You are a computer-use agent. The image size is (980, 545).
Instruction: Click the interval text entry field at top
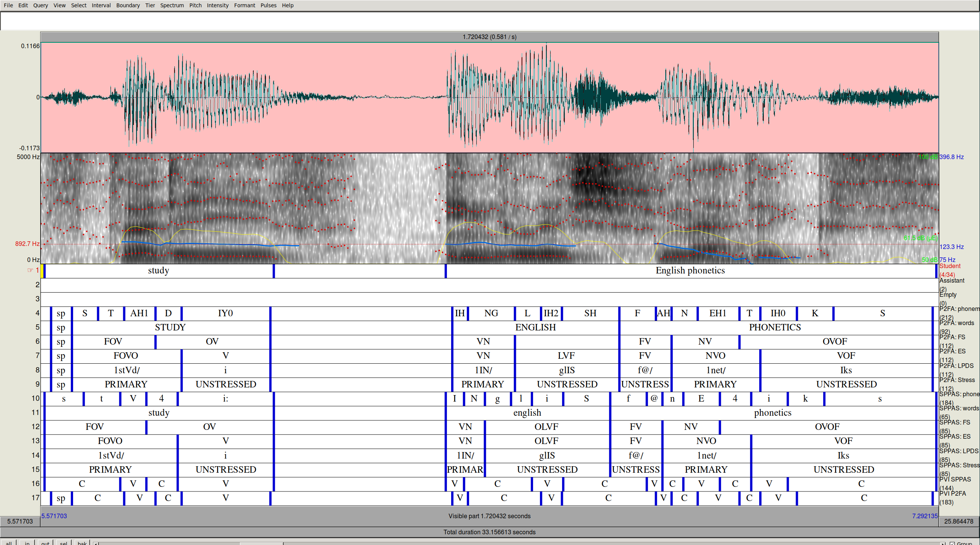(490, 21)
